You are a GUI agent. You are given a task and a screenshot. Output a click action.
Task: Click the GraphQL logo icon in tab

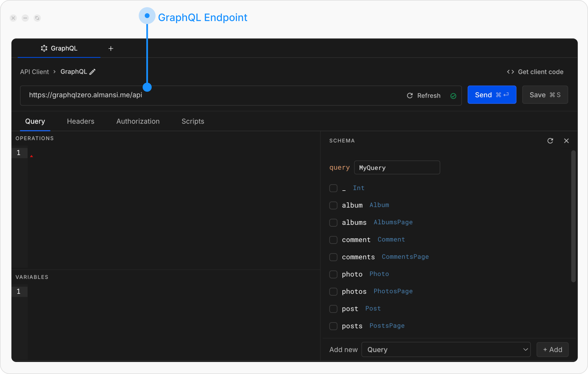coord(44,48)
